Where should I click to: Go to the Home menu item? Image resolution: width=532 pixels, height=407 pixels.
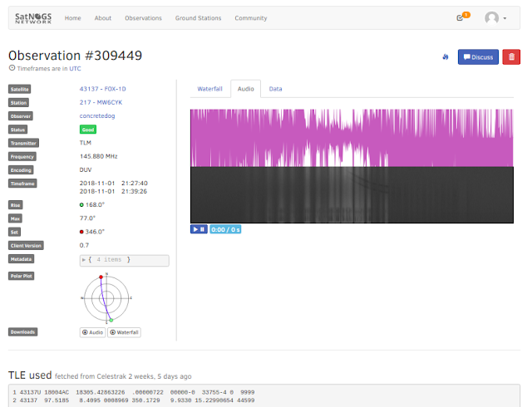pos(72,18)
